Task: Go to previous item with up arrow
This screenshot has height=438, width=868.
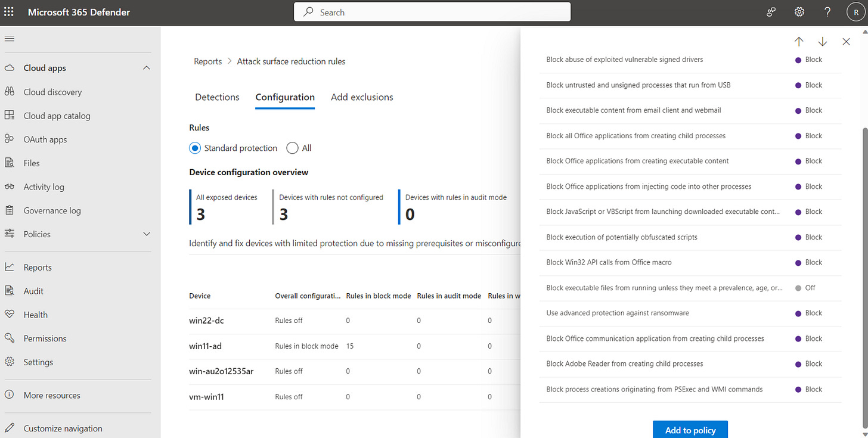Action: click(x=799, y=42)
